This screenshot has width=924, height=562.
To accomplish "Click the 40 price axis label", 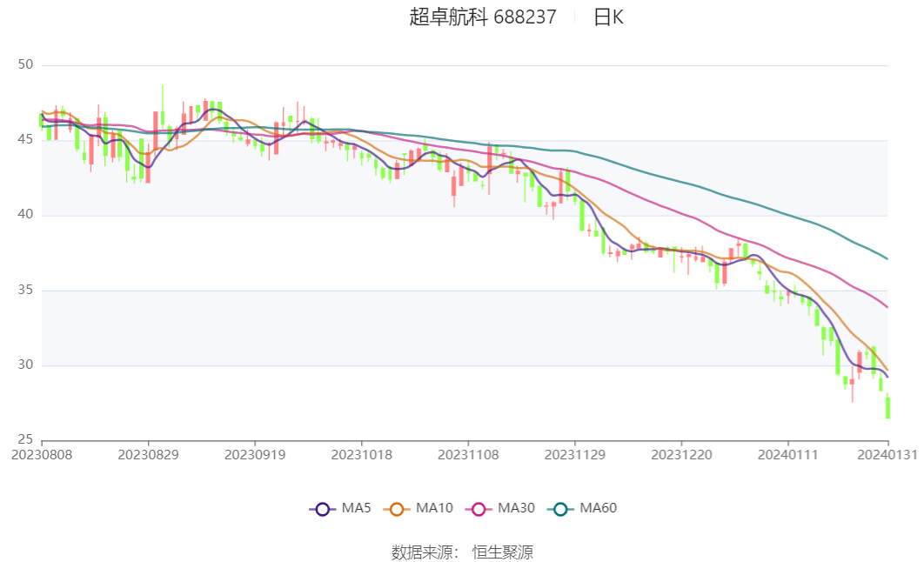I will (24, 215).
